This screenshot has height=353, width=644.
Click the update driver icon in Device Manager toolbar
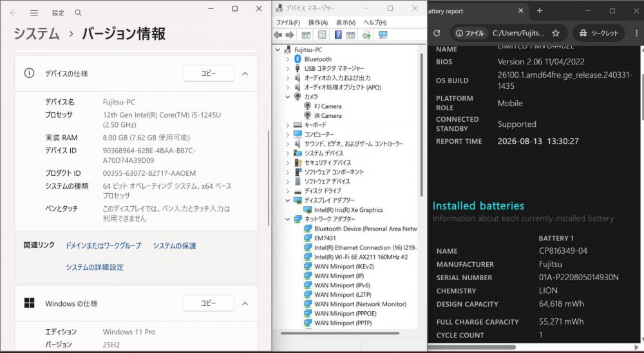click(x=366, y=35)
